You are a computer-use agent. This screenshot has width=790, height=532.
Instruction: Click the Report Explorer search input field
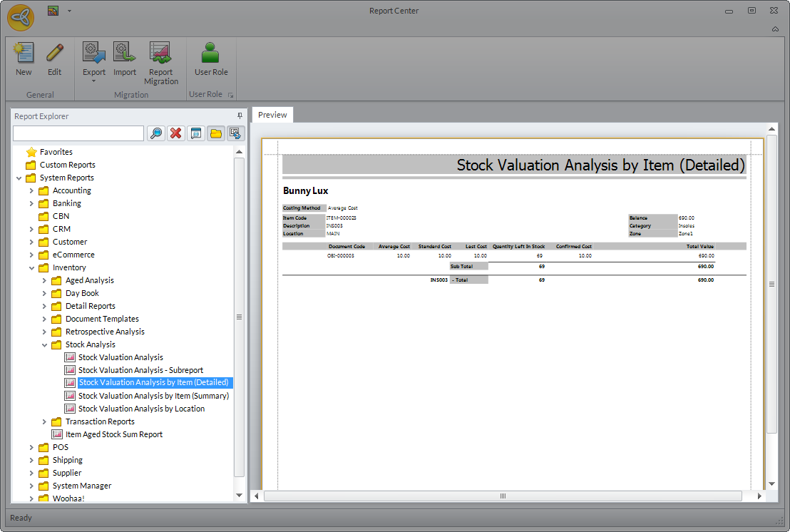(x=78, y=133)
